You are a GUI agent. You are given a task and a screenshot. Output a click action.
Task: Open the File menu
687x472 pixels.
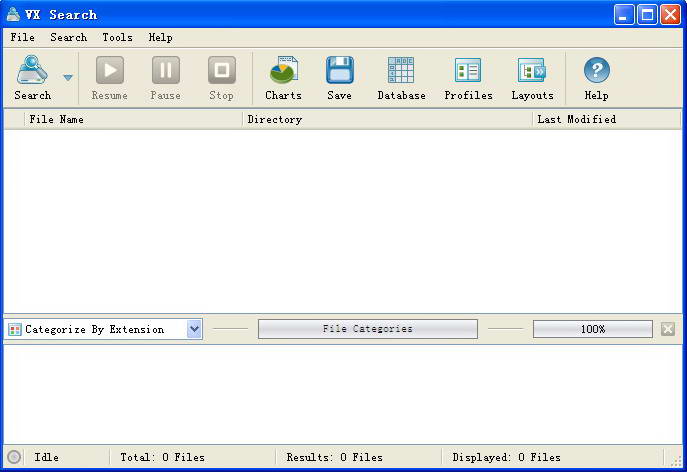pos(23,37)
